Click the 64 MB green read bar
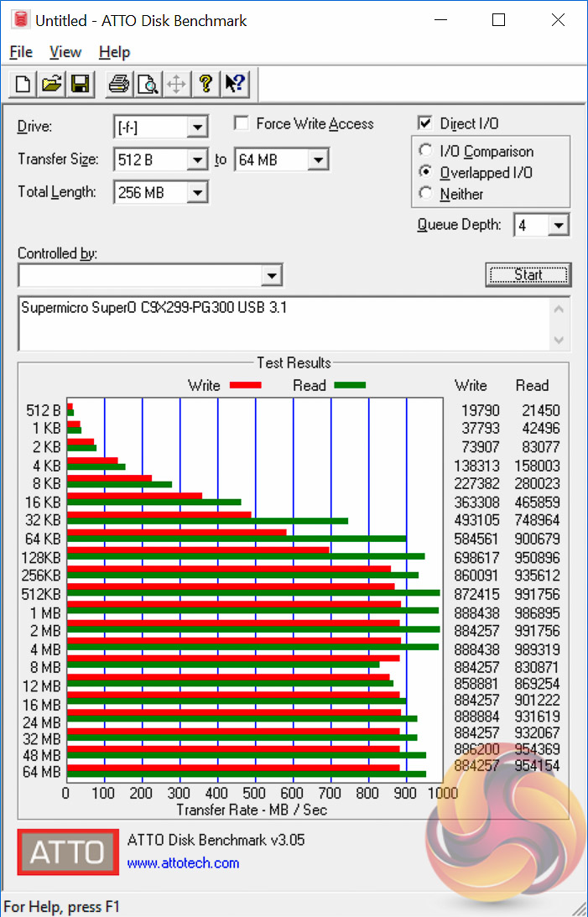The width and height of the screenshot is (588, 917). [247, 774]
